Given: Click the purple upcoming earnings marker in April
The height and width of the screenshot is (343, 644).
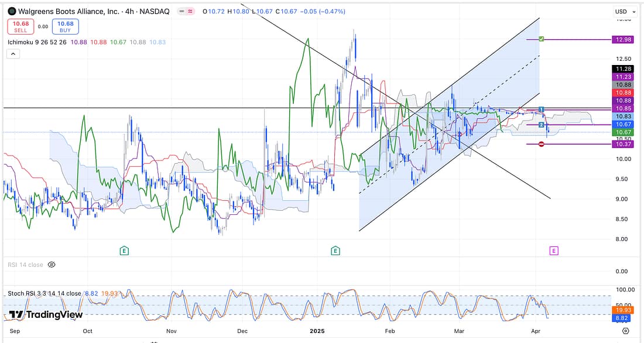Looking at the screenshot, I should [x=554, y=251].
